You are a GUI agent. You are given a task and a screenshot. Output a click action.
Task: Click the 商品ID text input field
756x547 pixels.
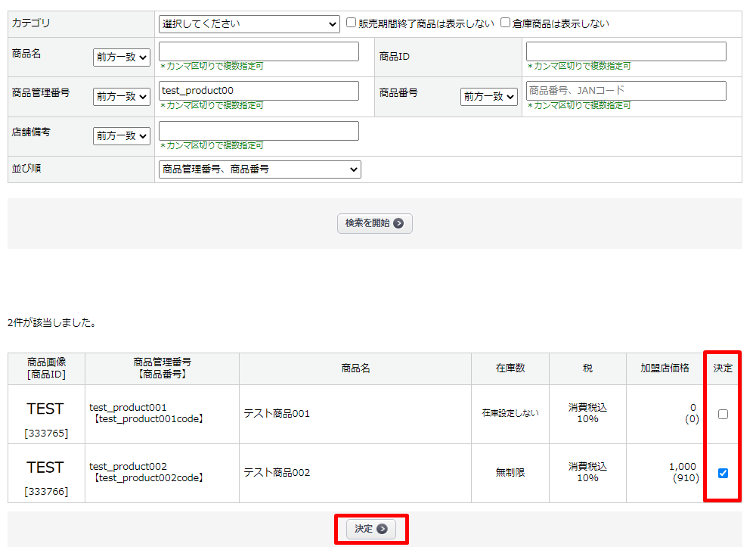pyautogui.click(x=626, y=51)
